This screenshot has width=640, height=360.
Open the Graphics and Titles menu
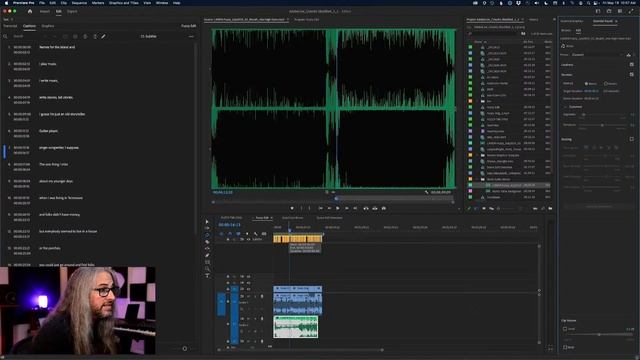click(124, 3)
